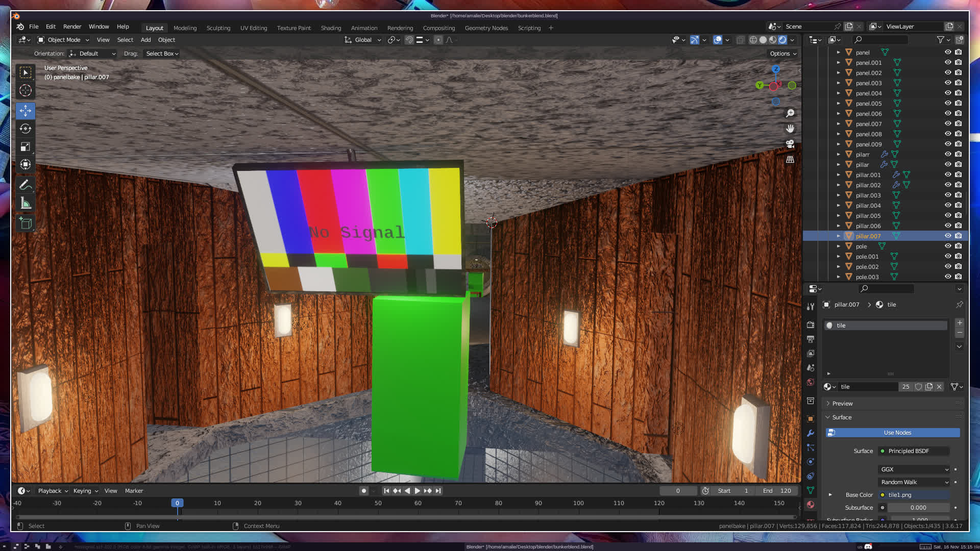
Task: Hide panel.003 with eye icon
Action: 948,83
